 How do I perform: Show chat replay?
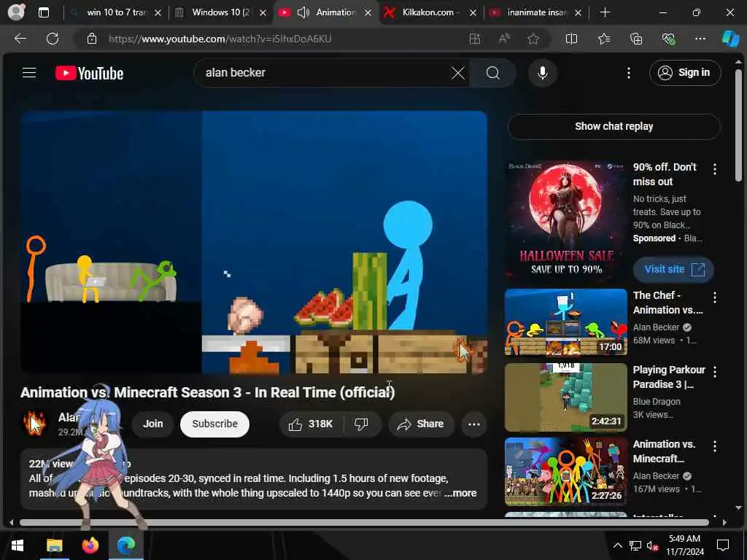point(614,126)
